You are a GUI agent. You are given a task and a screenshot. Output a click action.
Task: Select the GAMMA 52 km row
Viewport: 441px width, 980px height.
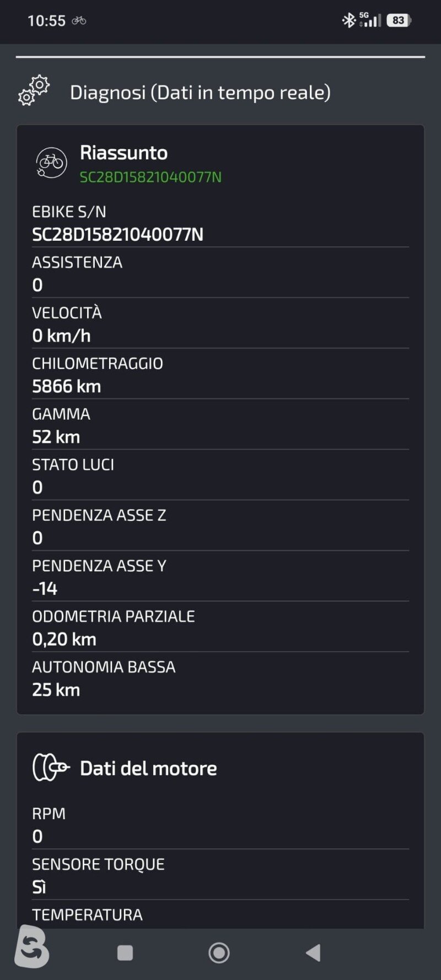tap(220, 426)
